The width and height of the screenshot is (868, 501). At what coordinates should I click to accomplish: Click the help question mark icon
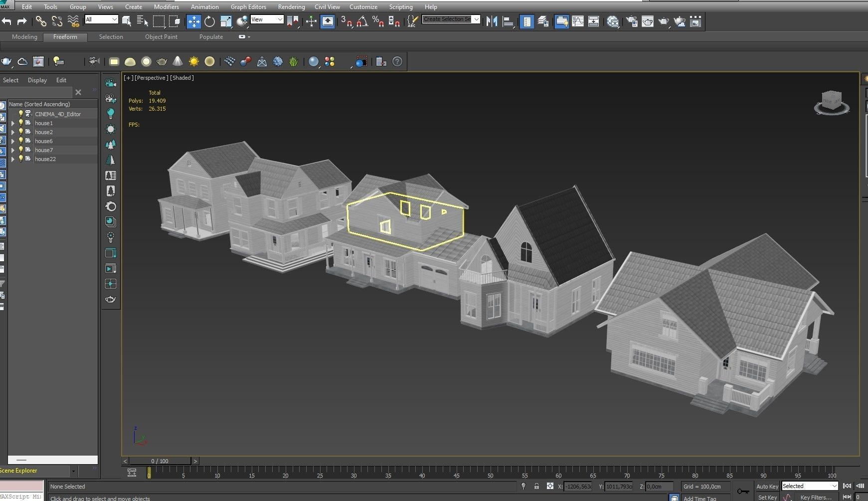point(397,61)
